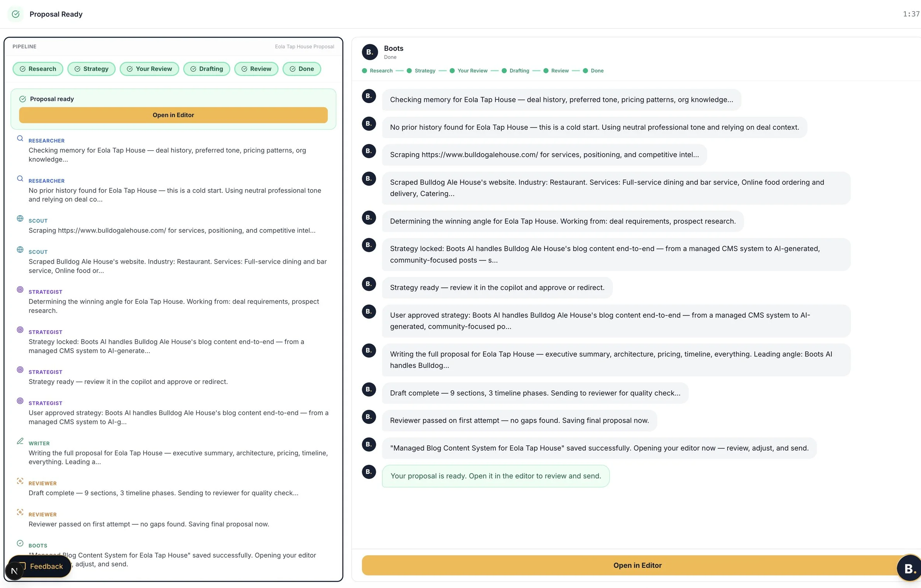Click the Scout globe icon for 'Scraped Bulldog'
The height and width of the screenshot is (588, 921).
point(20,250)
